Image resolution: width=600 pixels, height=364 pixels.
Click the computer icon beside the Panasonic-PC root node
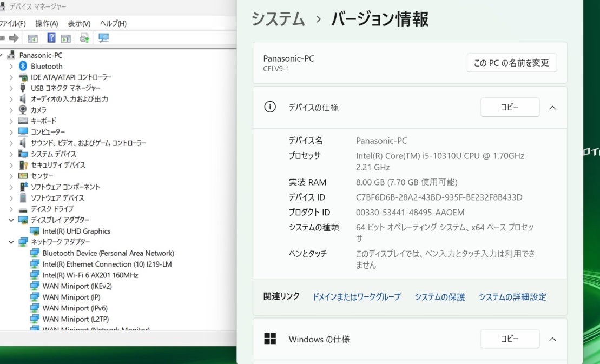pyautogui.click(x=11, y=55)
